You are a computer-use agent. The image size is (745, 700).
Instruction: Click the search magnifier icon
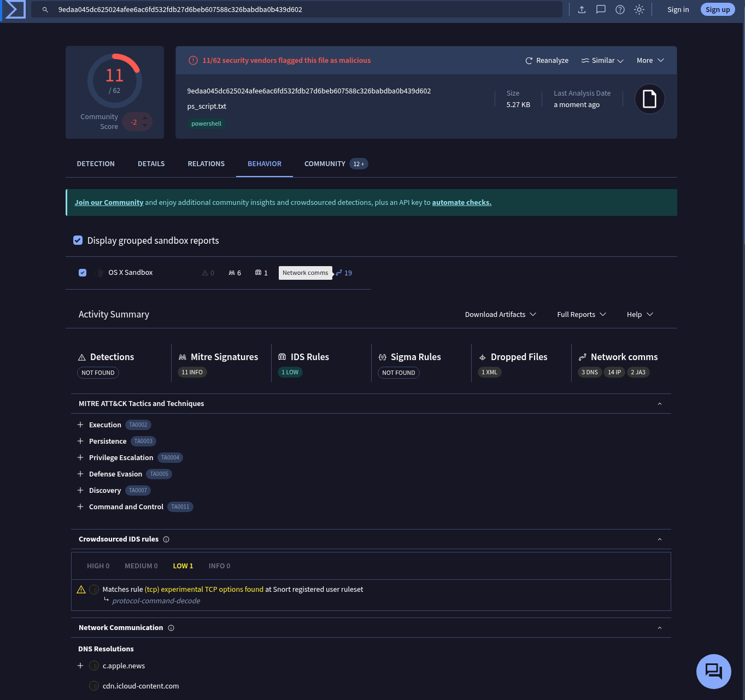pos(45,10)
